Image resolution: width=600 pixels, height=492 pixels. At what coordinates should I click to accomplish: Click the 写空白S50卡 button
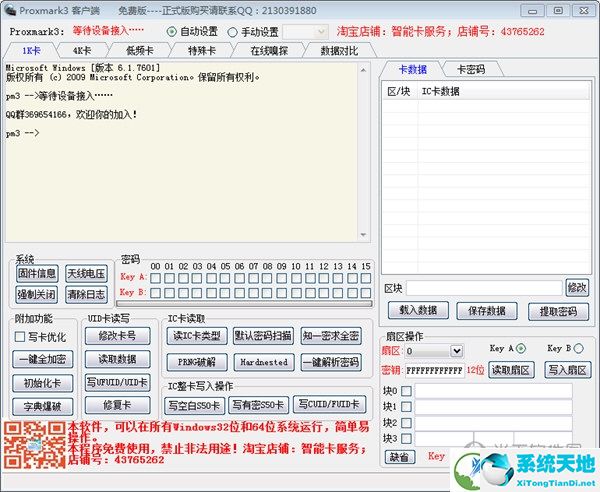pos(194,405)
